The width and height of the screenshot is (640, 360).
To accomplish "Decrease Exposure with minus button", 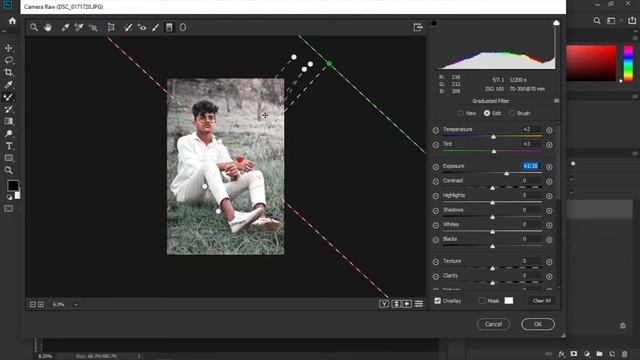I will pyautogui.click(x=436, y=167).
